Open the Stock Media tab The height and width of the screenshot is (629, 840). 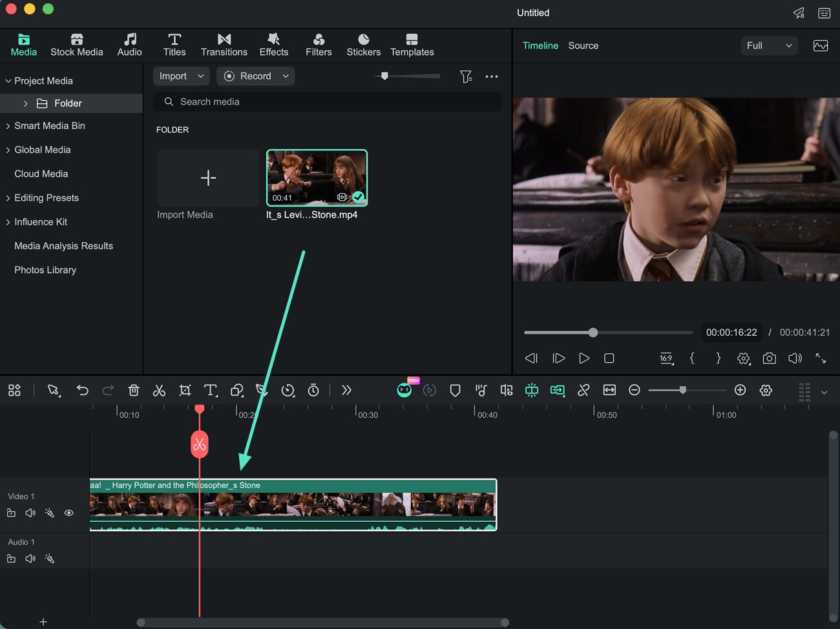pyautogui.click(x=76, y=45)
